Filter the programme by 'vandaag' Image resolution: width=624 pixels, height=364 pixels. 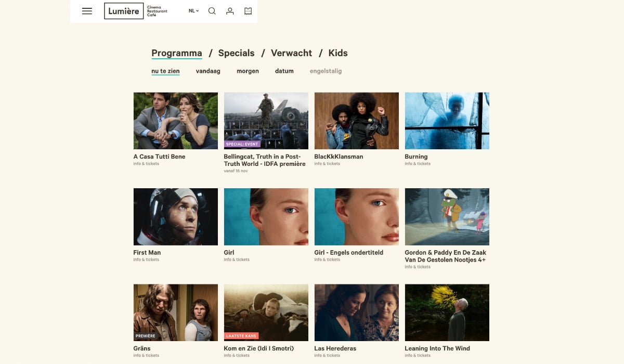pyautogui.click(x=208, y=71)
